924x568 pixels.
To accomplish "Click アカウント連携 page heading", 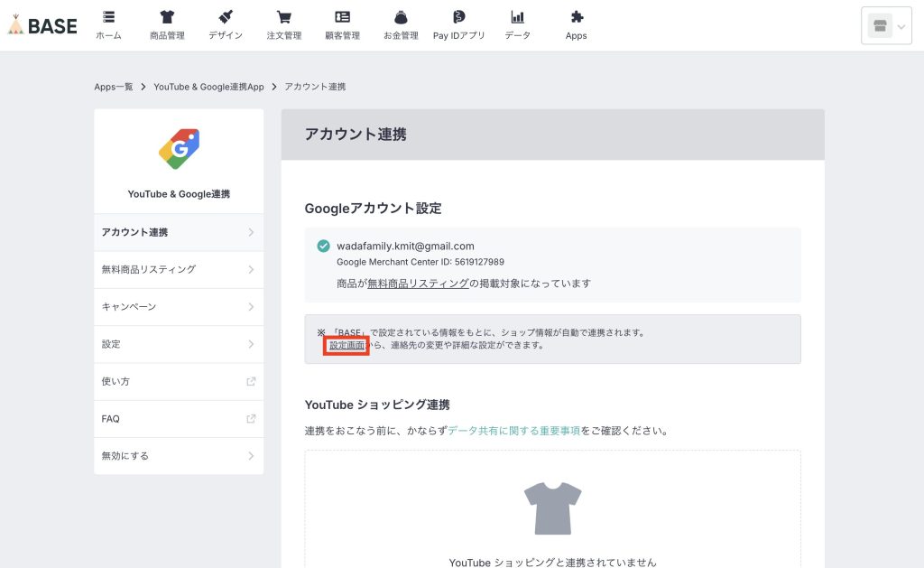I will 356,135.
